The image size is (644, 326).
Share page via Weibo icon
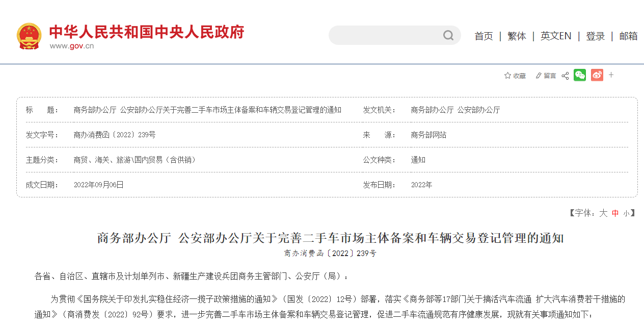597,75
